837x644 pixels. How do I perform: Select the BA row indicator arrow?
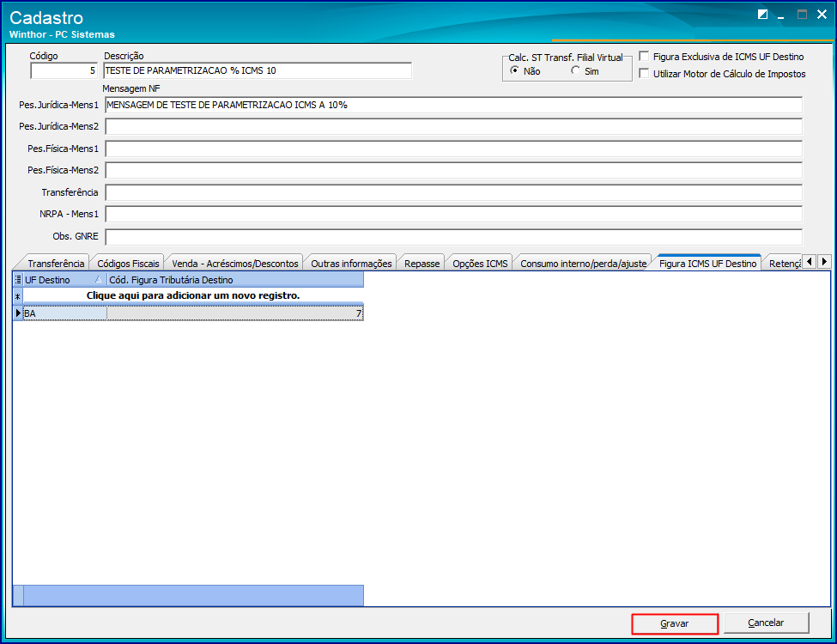point(18,313)
